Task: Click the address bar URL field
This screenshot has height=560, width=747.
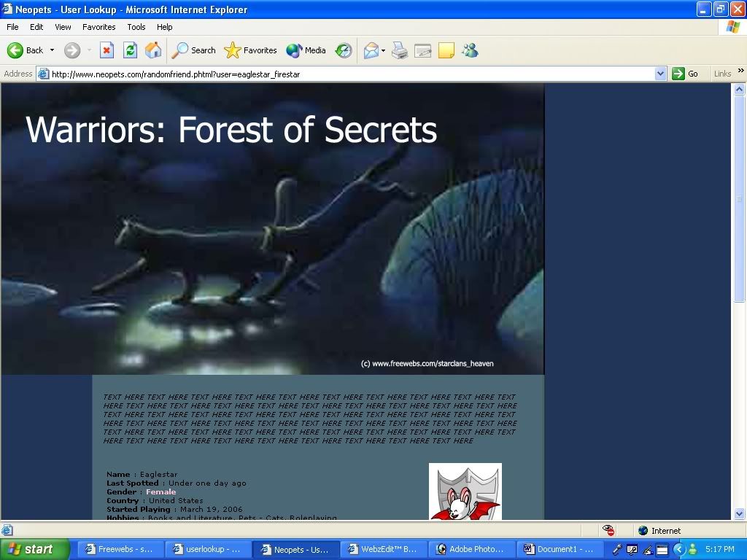Action: click(x=352, y=74)
